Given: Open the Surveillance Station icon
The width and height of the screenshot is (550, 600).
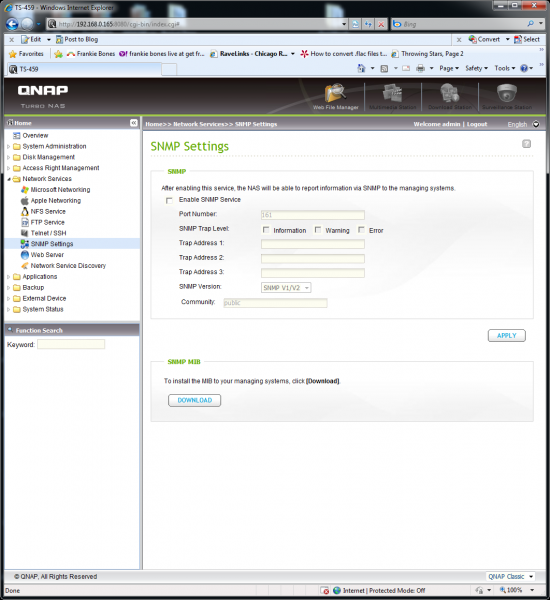Looking at the screenshot, I should tap(507, 97).
